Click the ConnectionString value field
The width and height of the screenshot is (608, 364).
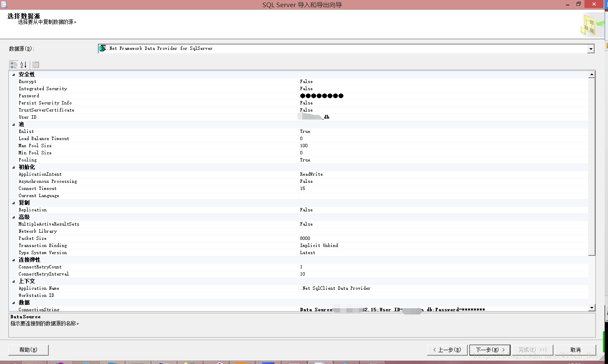(443, 309)
